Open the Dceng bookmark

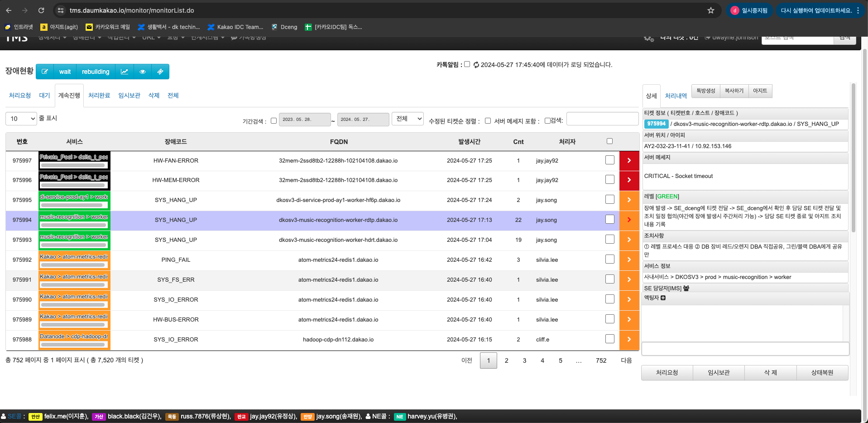pyautogui.click(x=284, y=27)
